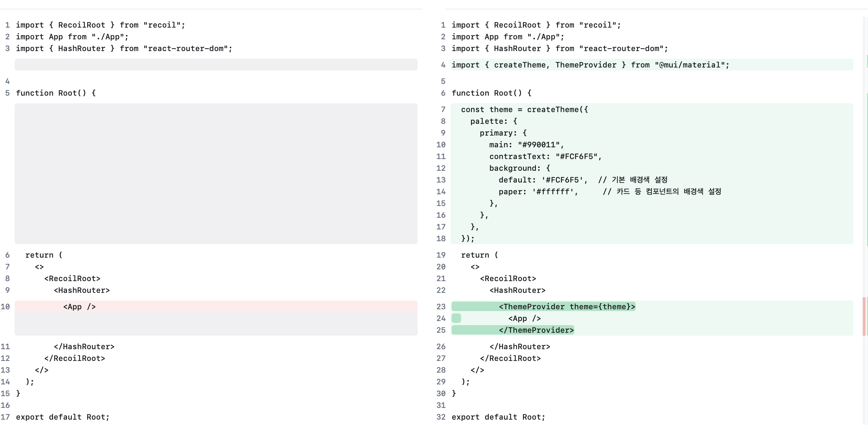Click the removed <App /> line in left pane
The height and width of the screenshot is (429, 868).
tap(216, 306)
